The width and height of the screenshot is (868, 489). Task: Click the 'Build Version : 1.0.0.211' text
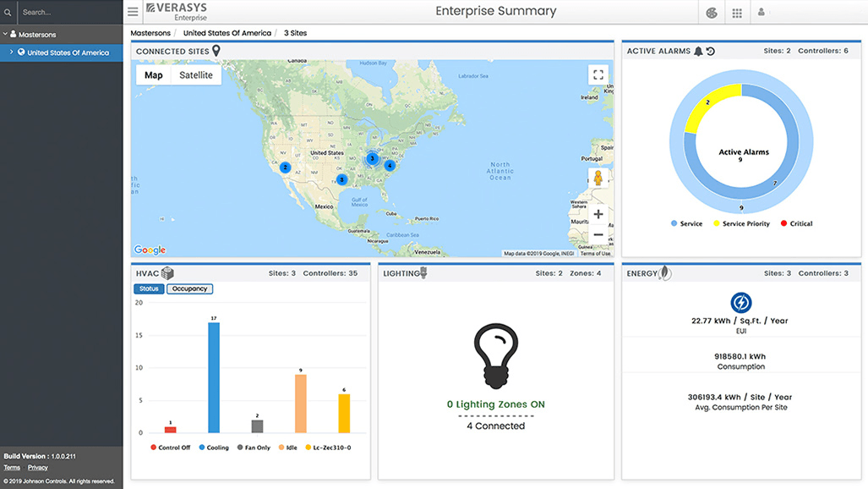(40, 456)
